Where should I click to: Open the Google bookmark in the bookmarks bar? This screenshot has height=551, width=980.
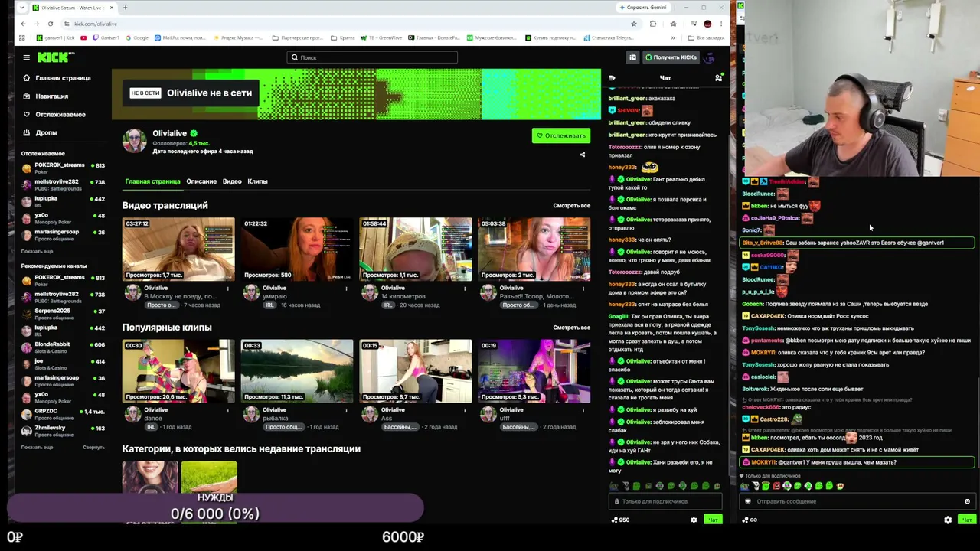[x=138, y=37]
